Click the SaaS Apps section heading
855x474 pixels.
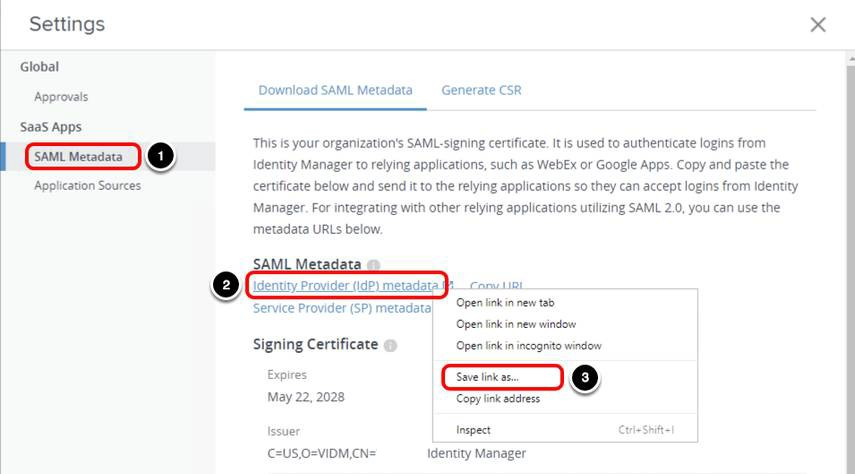(x=51, y=127)
